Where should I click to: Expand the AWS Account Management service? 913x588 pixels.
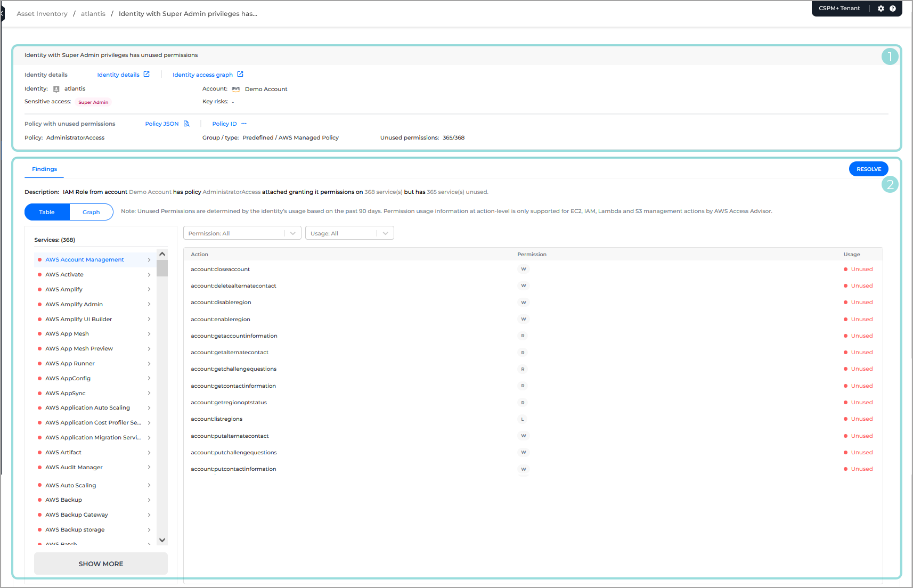pyautogui.click(x=149, y=259)
